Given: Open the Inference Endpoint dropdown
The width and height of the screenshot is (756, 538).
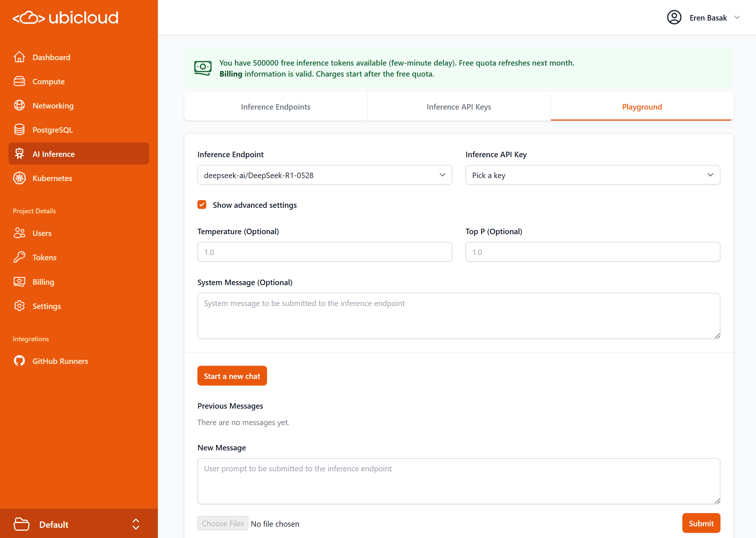Looking at the screenshot, I should pyautogui.click(x=325, y=175).
